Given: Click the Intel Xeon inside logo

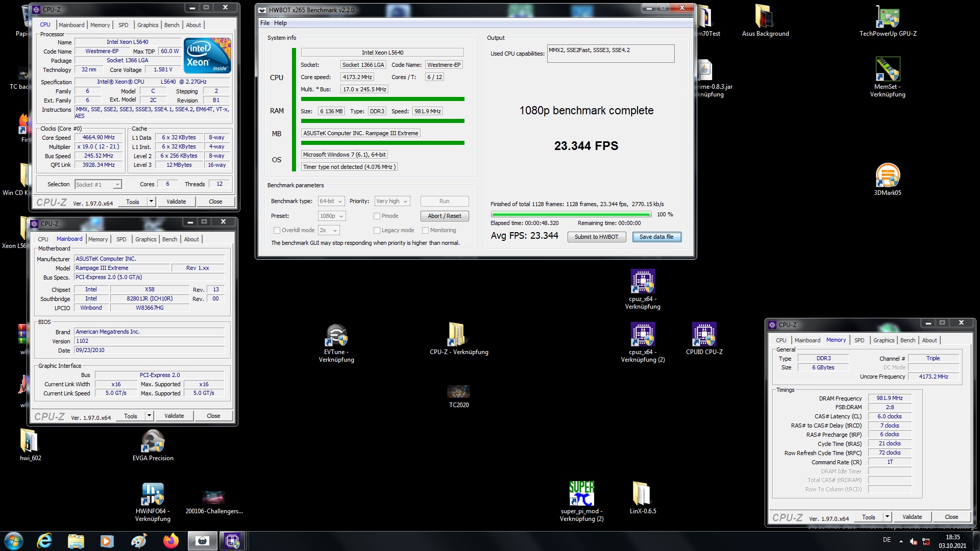Looking at the screenshot, I should tap(207, 56).
